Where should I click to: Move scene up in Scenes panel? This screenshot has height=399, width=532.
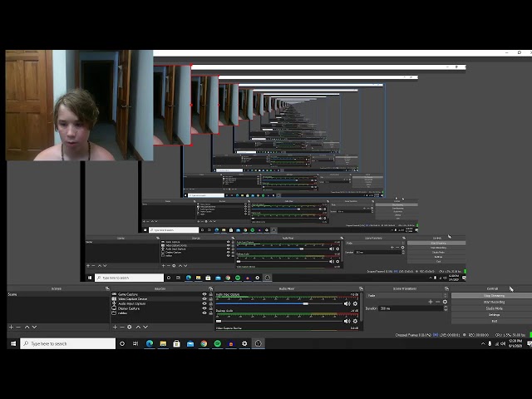pos(27,327)
